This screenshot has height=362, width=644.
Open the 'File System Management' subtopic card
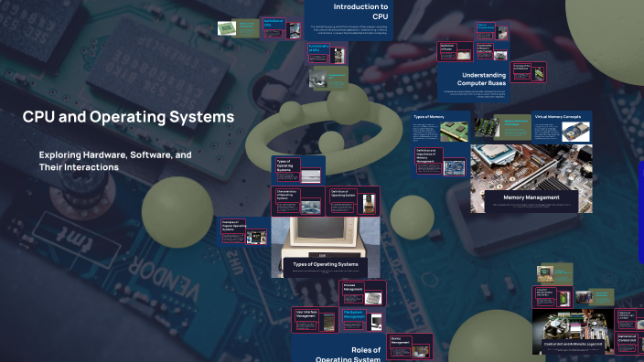coord(362,320)
